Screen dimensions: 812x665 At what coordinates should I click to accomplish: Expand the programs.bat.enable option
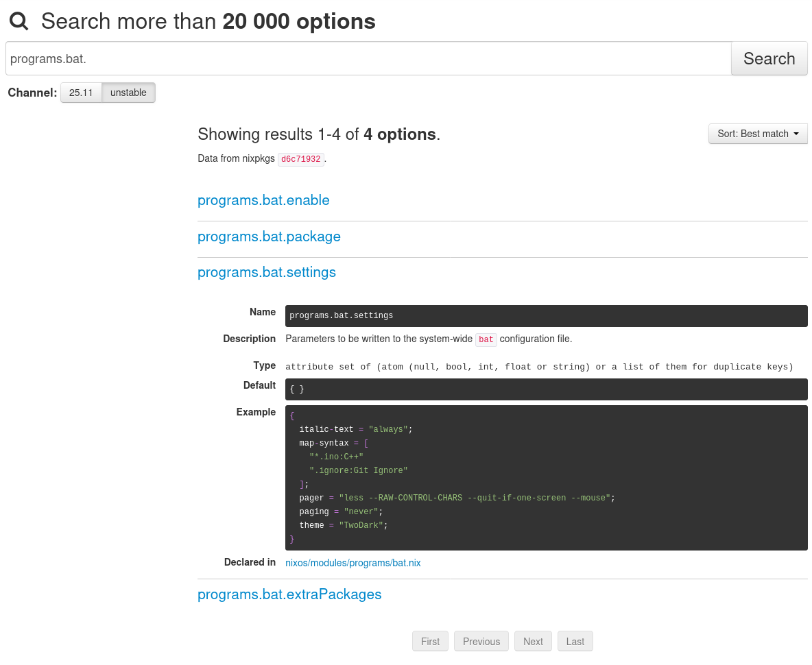tap(263, 200)
